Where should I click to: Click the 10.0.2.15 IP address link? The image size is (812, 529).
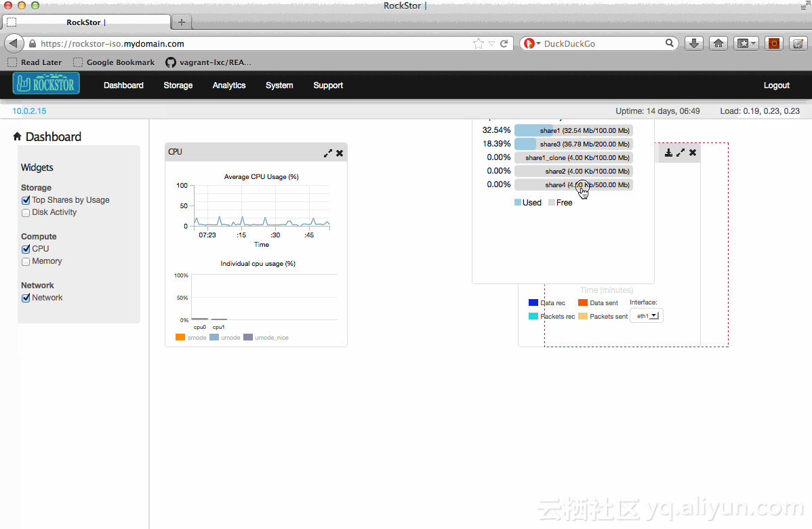tap(29, 111)
